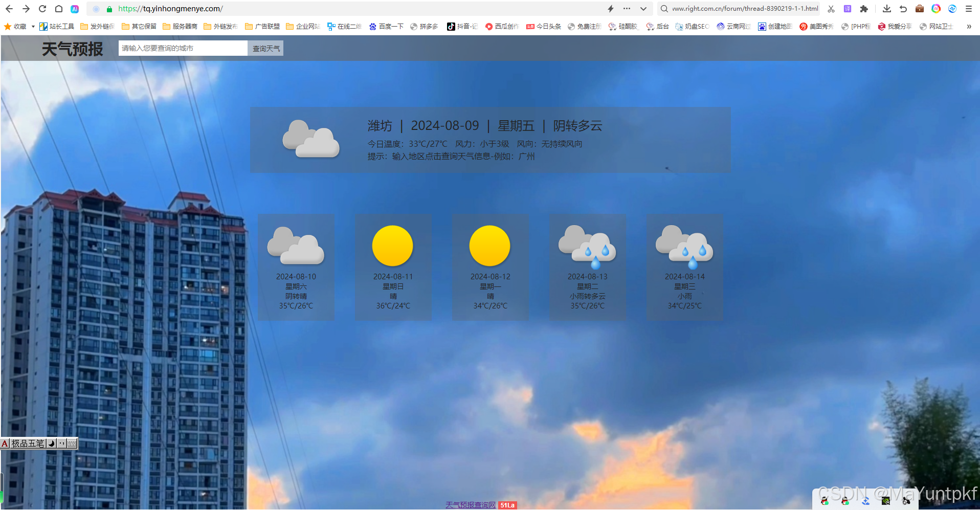
Task: Open the 奶盘SEO bookmark
Action: [x=692, y=27]
